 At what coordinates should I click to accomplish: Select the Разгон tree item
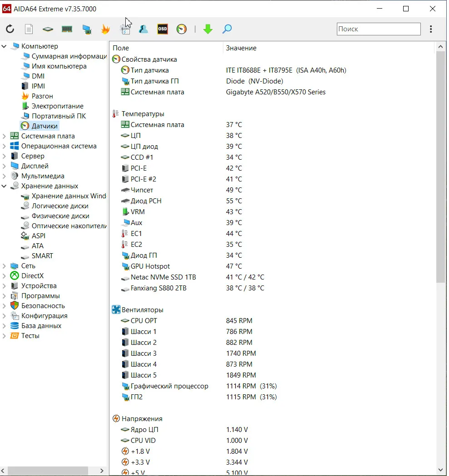(x=42, y=96)
